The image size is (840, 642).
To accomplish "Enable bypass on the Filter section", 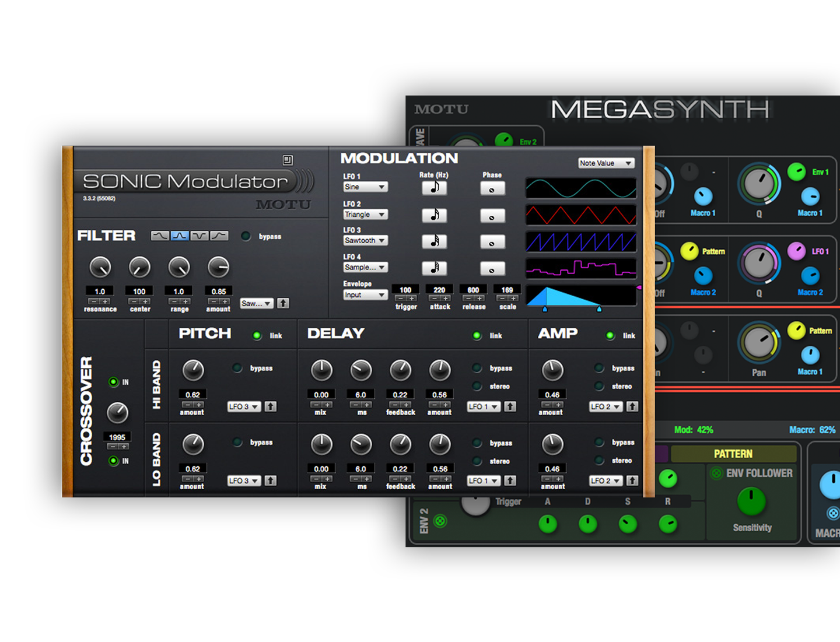I will 246,236.
